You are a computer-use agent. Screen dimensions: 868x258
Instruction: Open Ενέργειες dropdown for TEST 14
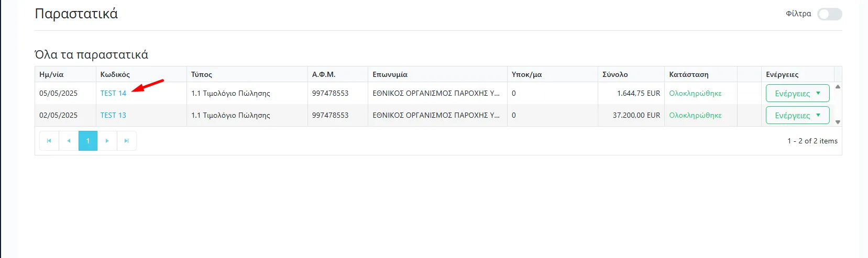click(x=797, y=93)
